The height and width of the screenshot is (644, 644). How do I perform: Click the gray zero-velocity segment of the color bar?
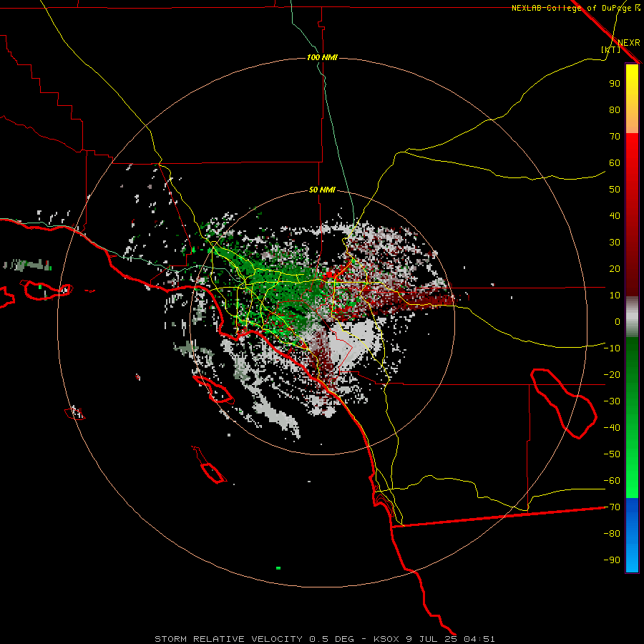[632, 317]
